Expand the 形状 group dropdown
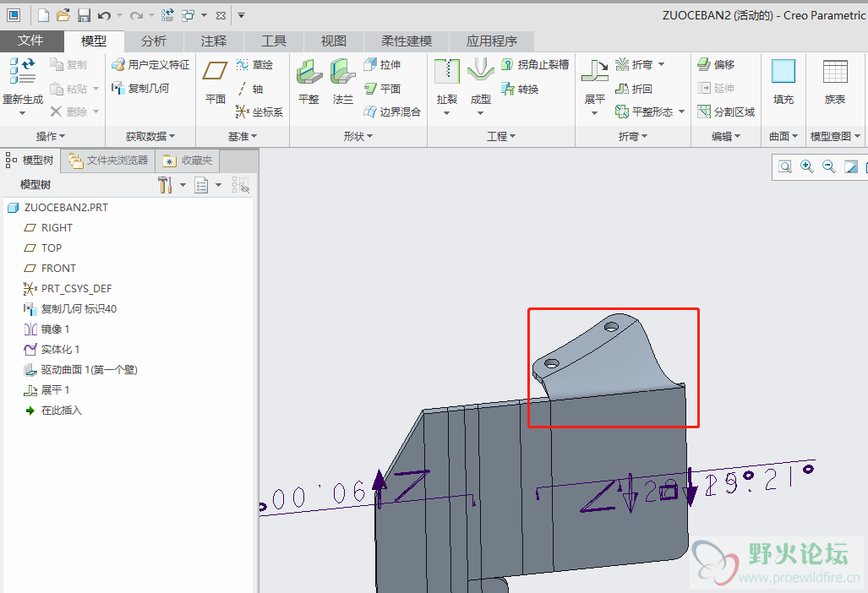The image size is (868, 593). (358, 136)
